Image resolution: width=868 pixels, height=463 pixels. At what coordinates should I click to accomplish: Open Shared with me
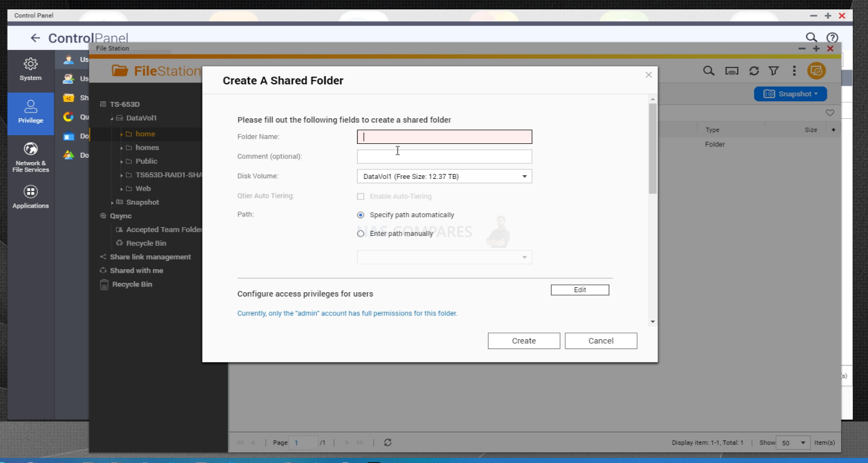[x=137, y=271]
